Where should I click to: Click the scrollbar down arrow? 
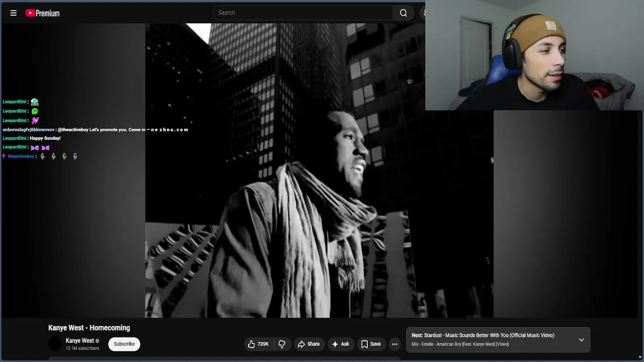coord(640,357)
